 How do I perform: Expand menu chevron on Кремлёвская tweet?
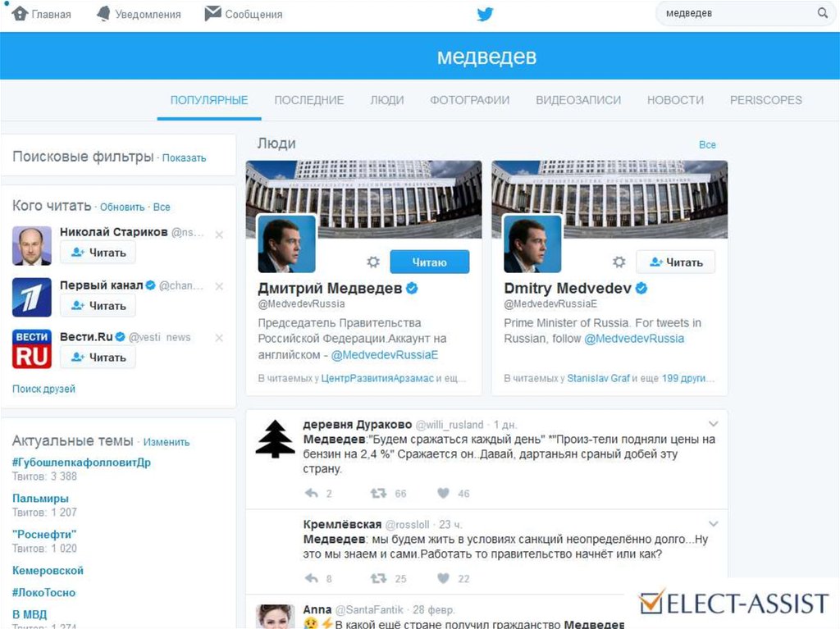click(713, 523)
